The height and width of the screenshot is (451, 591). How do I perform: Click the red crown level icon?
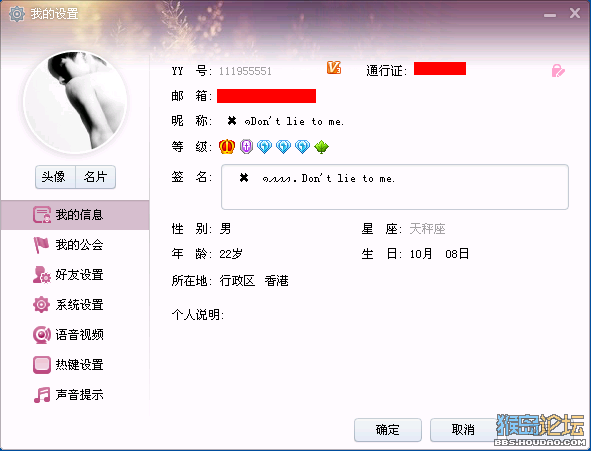pos(227,147)
